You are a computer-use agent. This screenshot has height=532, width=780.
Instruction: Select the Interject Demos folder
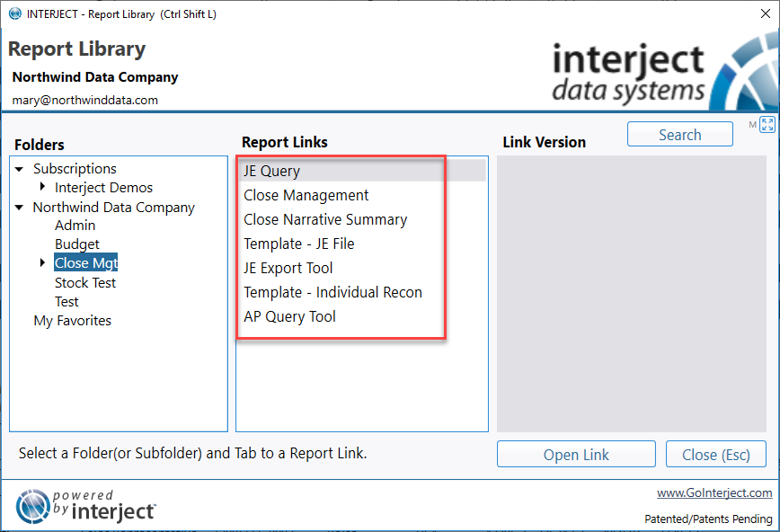[x=103, y=188]
